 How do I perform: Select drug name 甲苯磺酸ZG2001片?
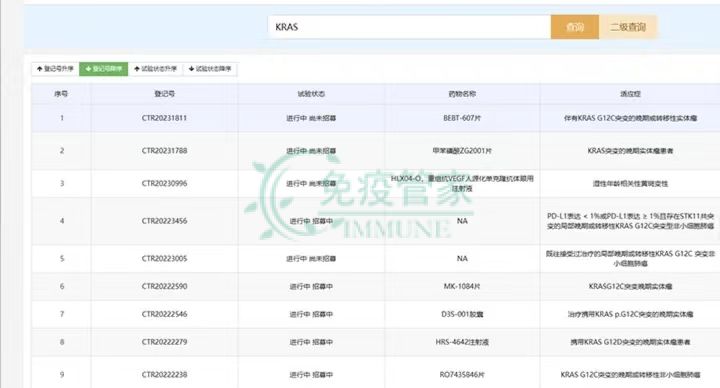pyautogui.click(x=462, y=151)
